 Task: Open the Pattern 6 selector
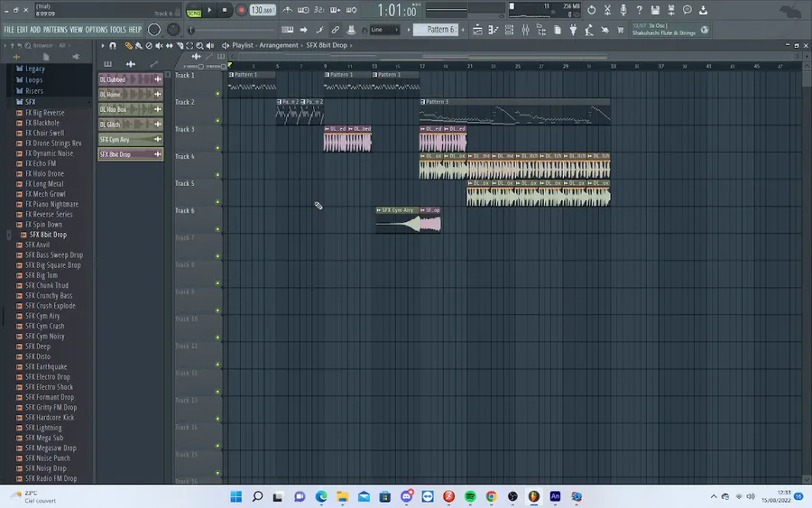(436, 30)
